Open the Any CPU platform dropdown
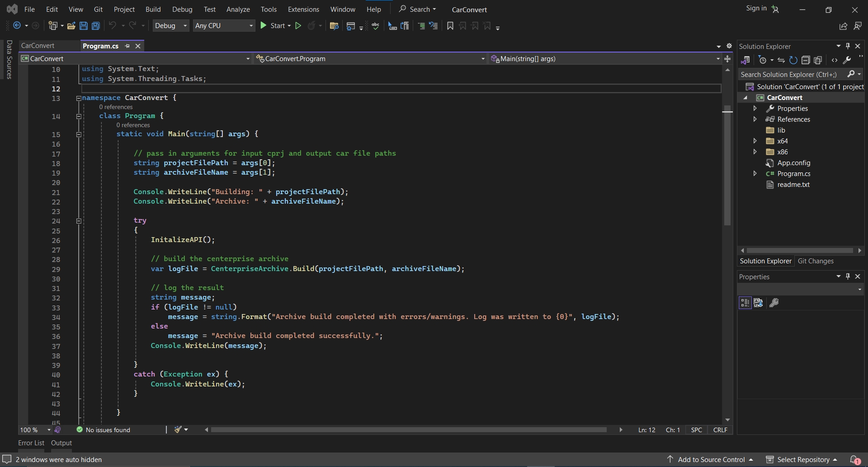 (x=224, y=26)
